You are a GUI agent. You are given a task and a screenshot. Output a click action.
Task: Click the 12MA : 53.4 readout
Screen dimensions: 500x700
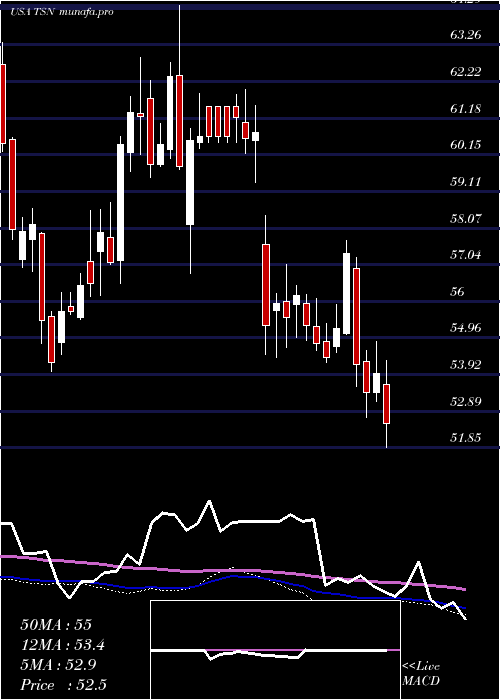click(x=63, y=645)
